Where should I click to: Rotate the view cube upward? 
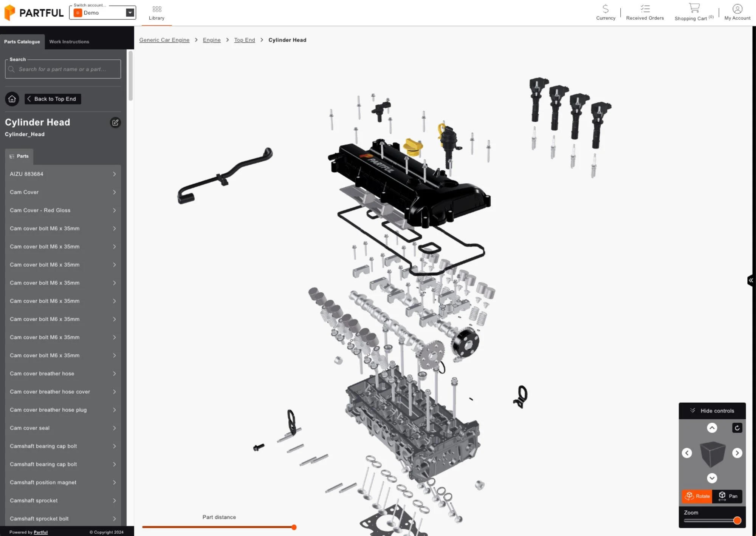pyautogui.click(x=712, y=428)
